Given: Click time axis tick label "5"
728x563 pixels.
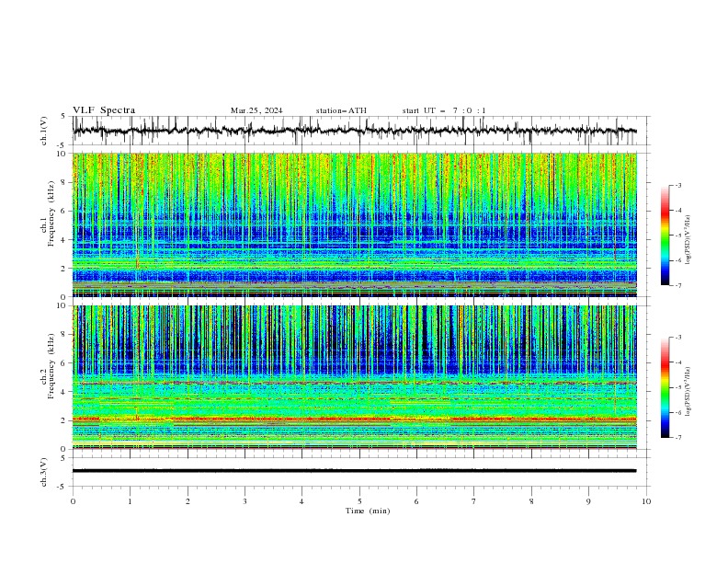Looking at the screenshot, I should click(x=359, y=501).
